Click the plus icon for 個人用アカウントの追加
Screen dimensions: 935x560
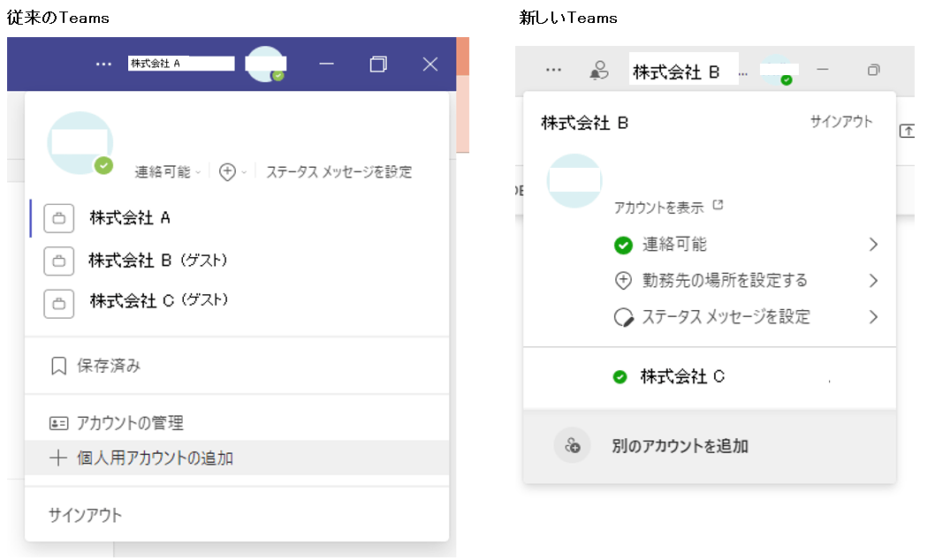[x=57, y=458]
